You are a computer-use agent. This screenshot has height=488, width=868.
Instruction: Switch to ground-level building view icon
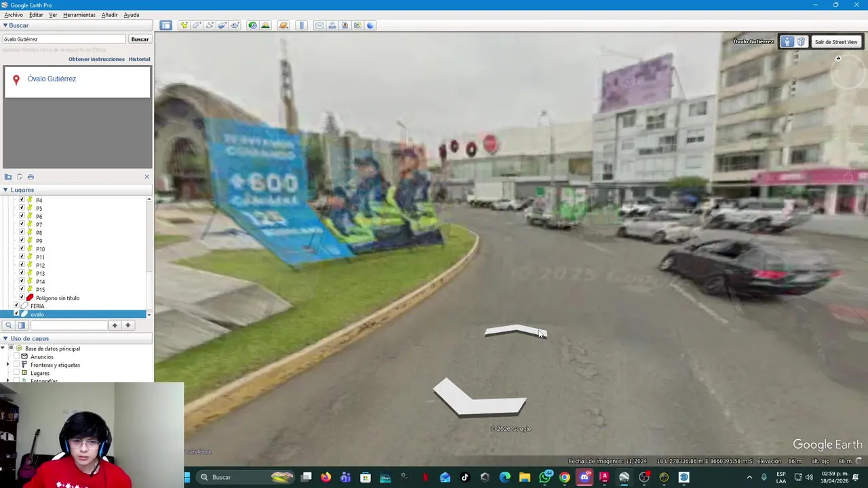pyautogui.click(x=801, y=42)
